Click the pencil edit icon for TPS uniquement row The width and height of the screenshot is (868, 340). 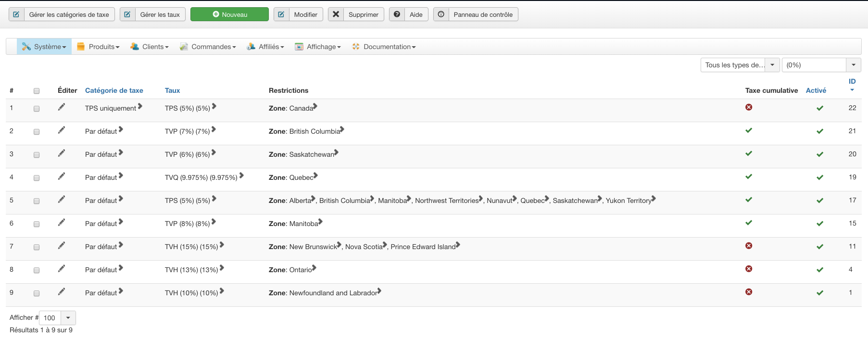click(62, 107)
